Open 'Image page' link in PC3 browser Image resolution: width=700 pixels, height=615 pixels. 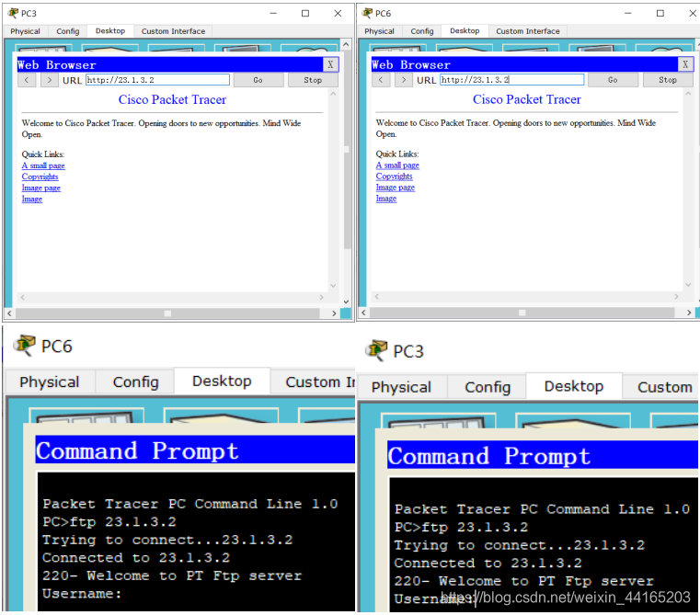click(41, 188)
